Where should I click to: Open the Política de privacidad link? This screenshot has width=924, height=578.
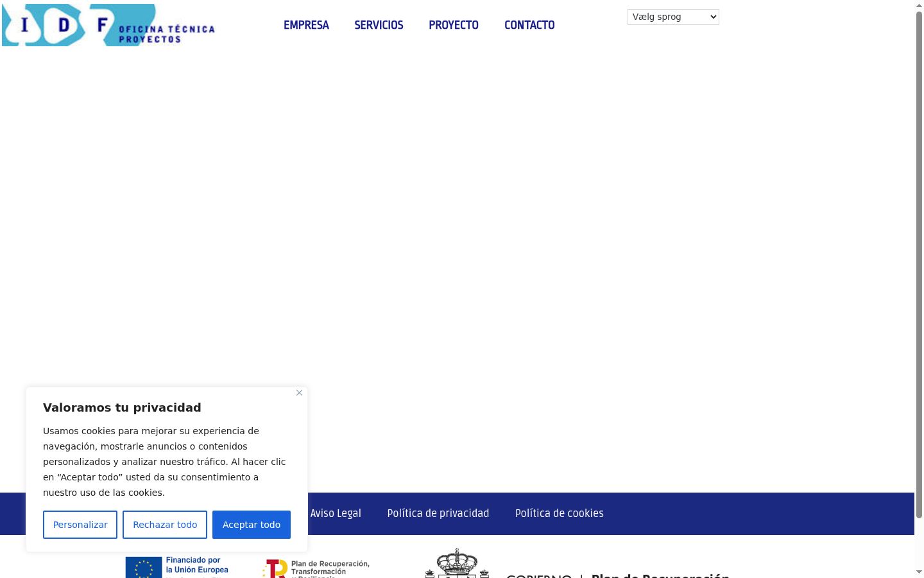click(x=438, y=513)
